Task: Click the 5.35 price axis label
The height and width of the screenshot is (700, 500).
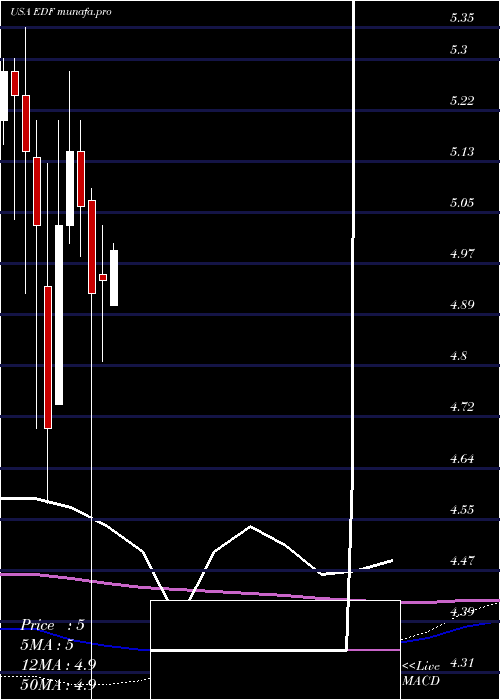Action: click(x=462, y=18)
